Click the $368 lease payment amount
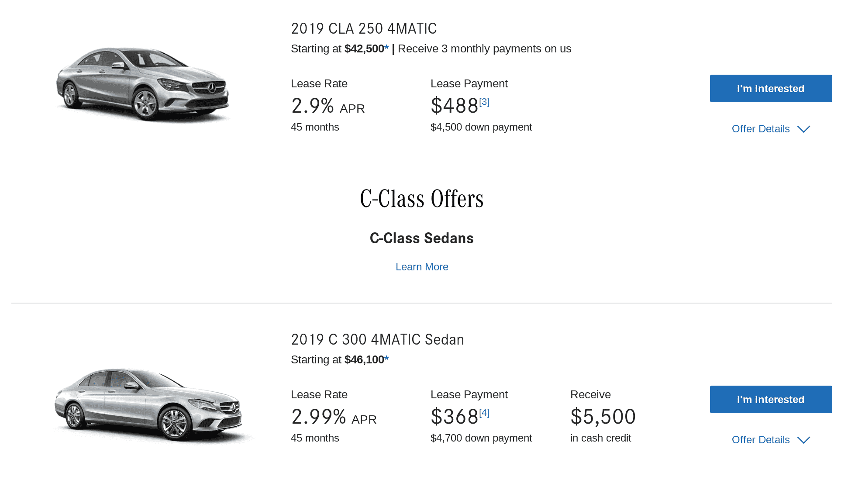 click(454, 417)
